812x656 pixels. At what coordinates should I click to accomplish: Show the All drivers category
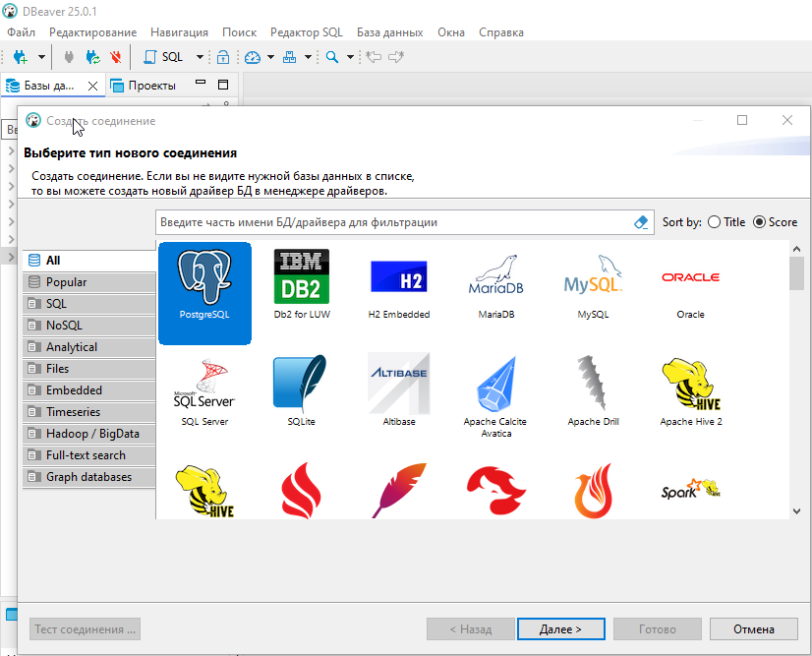(x=89, y=260)
